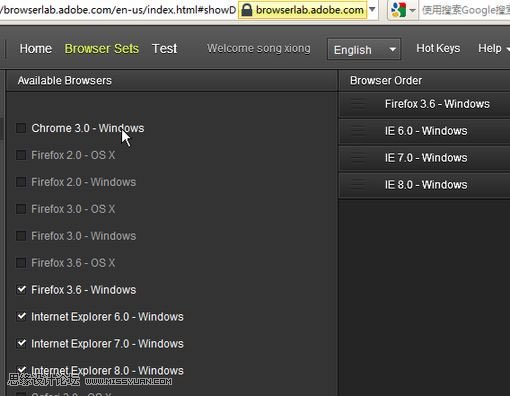Click the Internet Explorer 7.0 - Windows label

[107, 344]
